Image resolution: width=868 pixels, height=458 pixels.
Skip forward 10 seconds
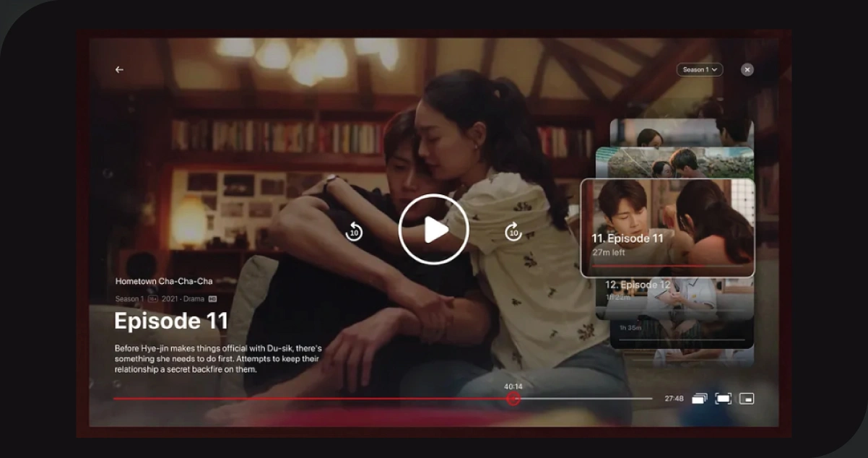tap(513, 233)
